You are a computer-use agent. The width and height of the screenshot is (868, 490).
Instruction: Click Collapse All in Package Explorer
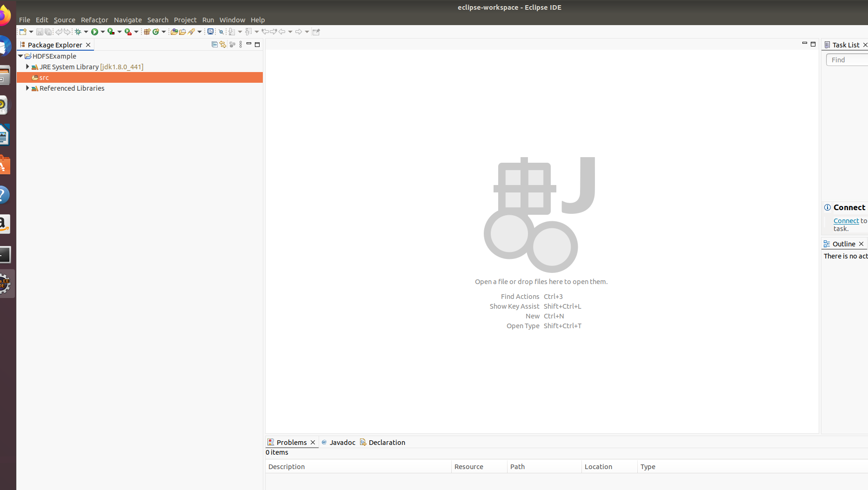(214, 45)
